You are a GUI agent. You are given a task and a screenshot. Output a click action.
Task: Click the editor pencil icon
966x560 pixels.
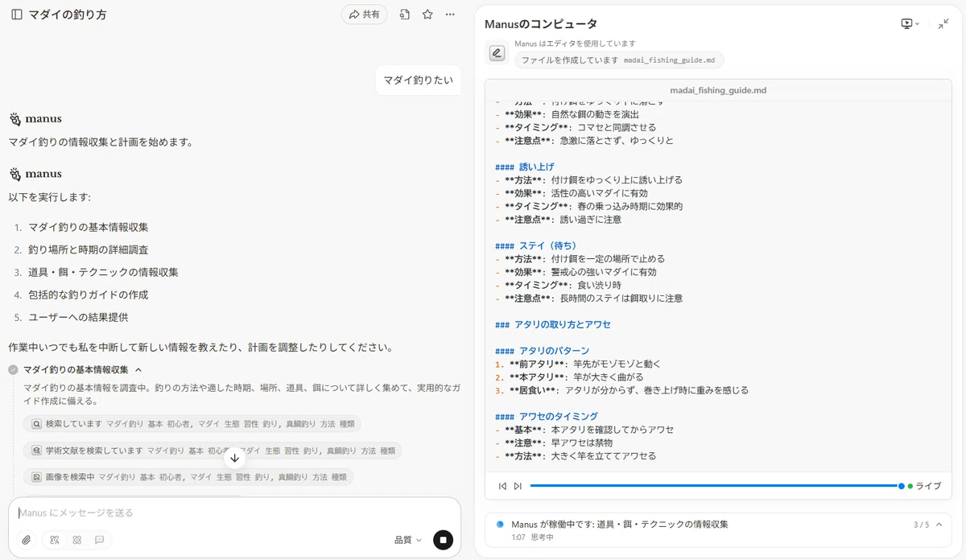point(497,53)
